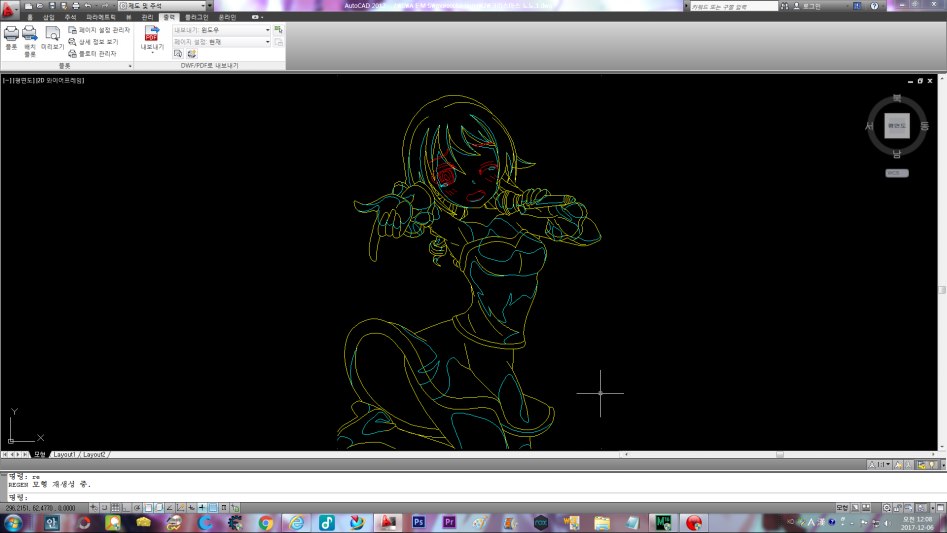Image resolution: width=947 pixels, height=533 pixels.
Task: Toggle Snap mode in the status bar
Action: [104, 508]
